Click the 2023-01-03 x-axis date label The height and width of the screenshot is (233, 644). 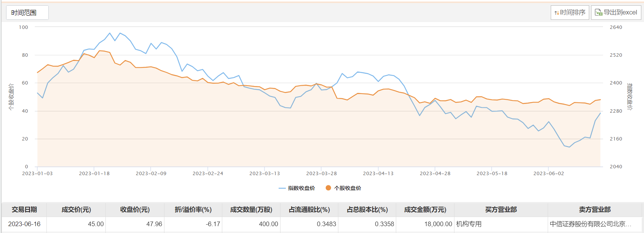pyautogui.click(x=37, y=174)
